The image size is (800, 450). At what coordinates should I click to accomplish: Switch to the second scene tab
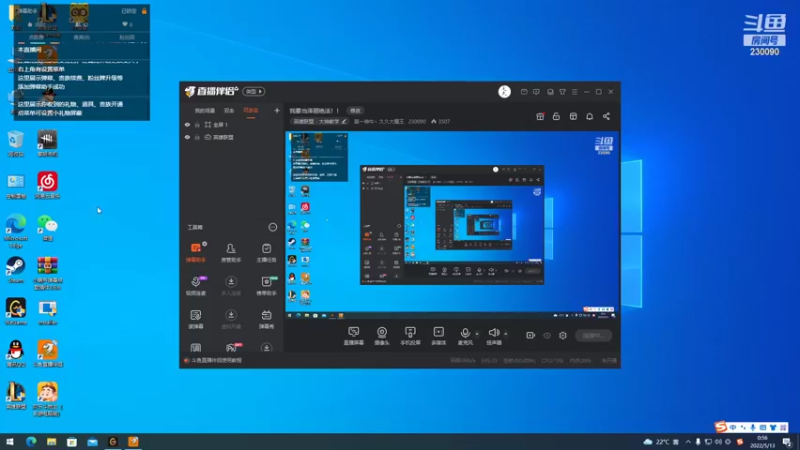pyautogui.click(x=229, y=111)
